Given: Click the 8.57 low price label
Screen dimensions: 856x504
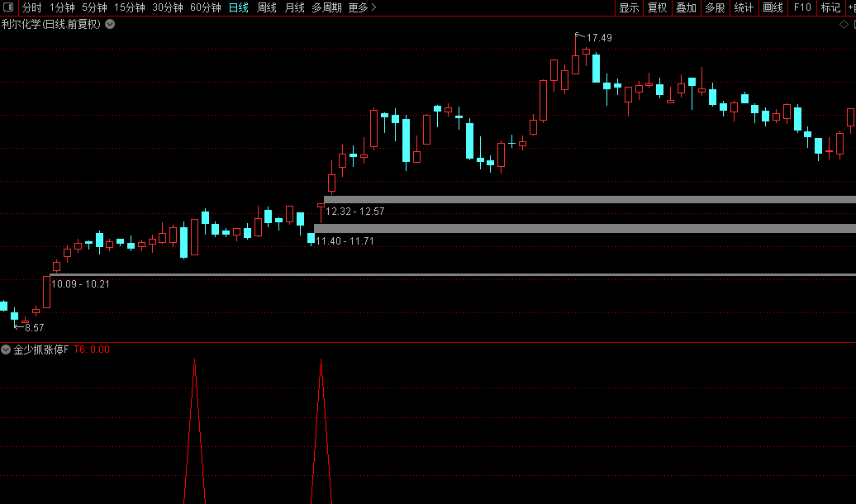Looking at the screenshot, I should coord(35,328).
